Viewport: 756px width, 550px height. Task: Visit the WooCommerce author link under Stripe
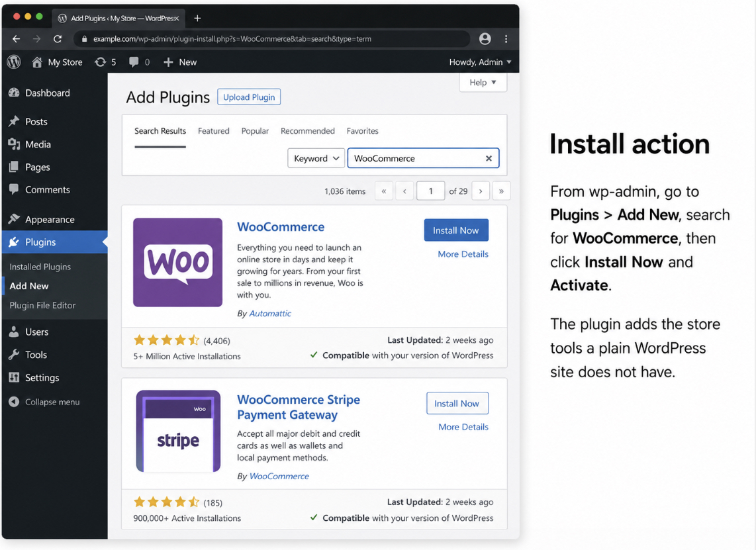tap(279, 477)
